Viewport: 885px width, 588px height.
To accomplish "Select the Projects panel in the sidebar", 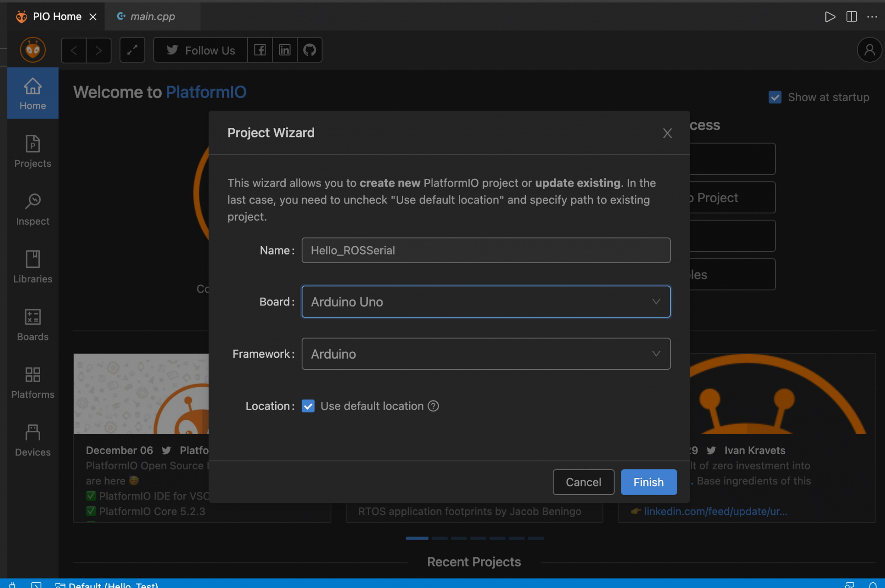I will pyautogui.click(x=32, y=151).
